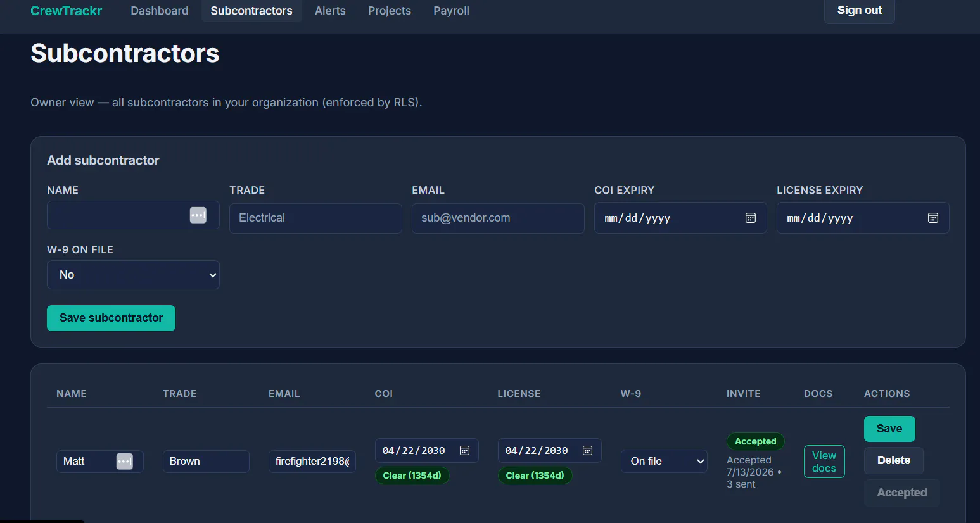Open Matt's W-9 status dropdown showing On file
Viewport: 980px width, 523px height.
coord(664,462)
